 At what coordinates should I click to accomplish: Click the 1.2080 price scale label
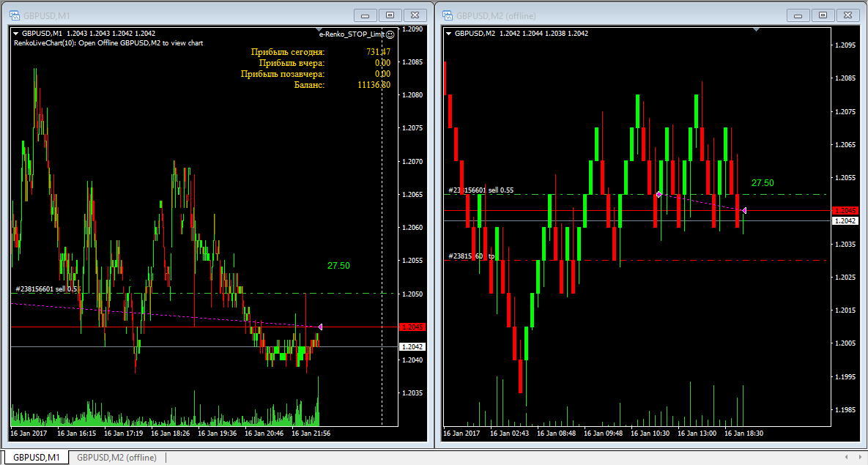click(x=412, y=95)
